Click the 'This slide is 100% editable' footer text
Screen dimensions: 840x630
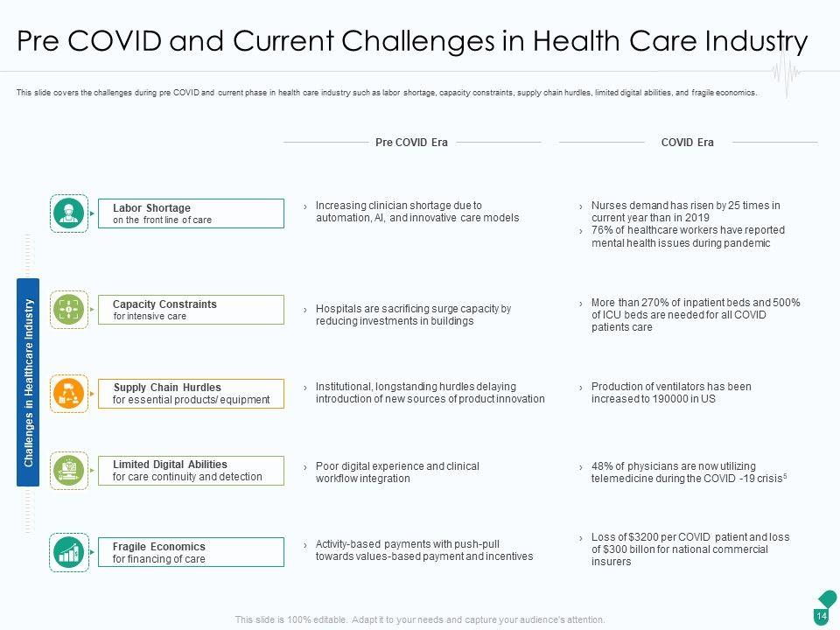(420, 619)
